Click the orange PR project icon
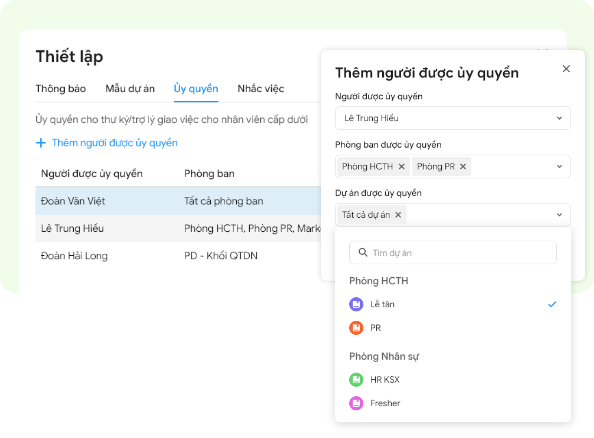 coord(356,328)
